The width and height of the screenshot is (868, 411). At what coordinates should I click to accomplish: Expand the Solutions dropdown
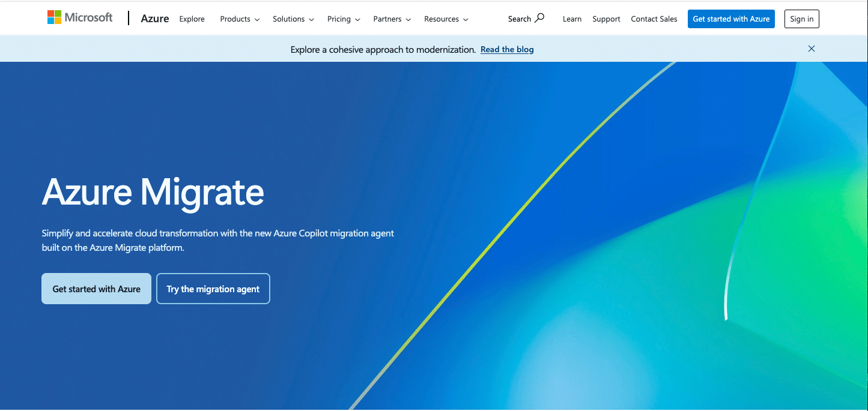coord(293,19)
